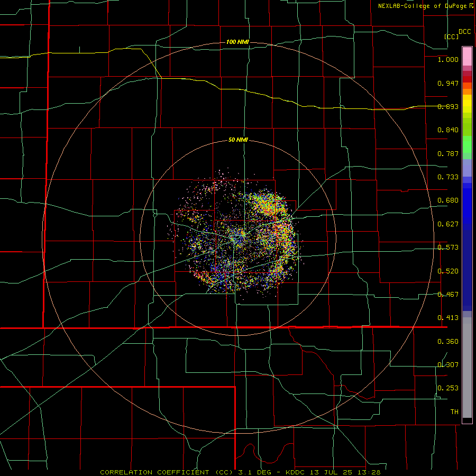The height and width of the screenshot is (476, 476).
Task: Pick the lavender band of color bar
Action: [x=467, y=168]
